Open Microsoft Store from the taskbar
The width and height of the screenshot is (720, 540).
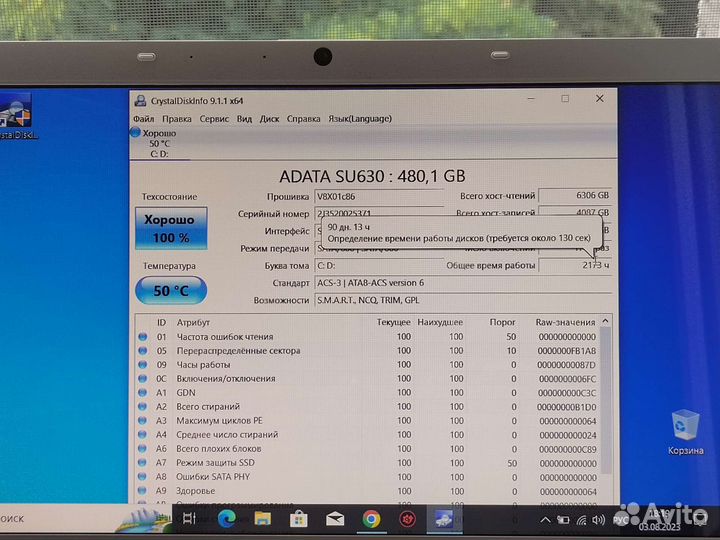pyautogui.click(x=298, y=519)
